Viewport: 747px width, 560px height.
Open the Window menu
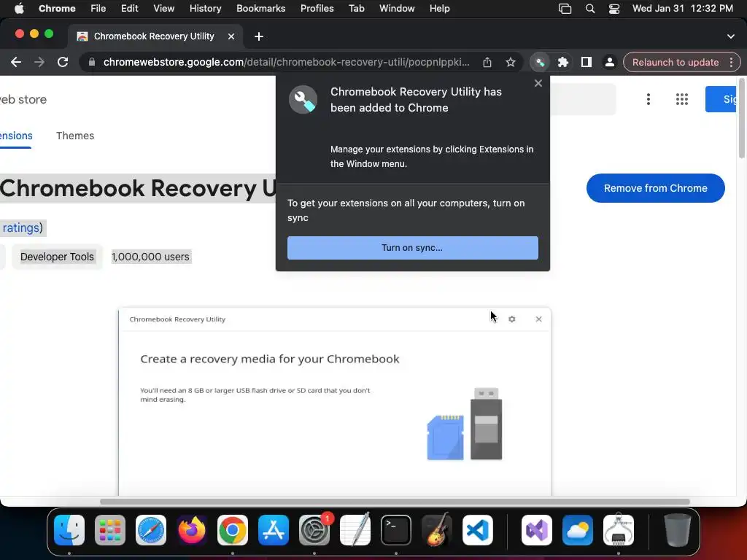[x=397, y=9]
